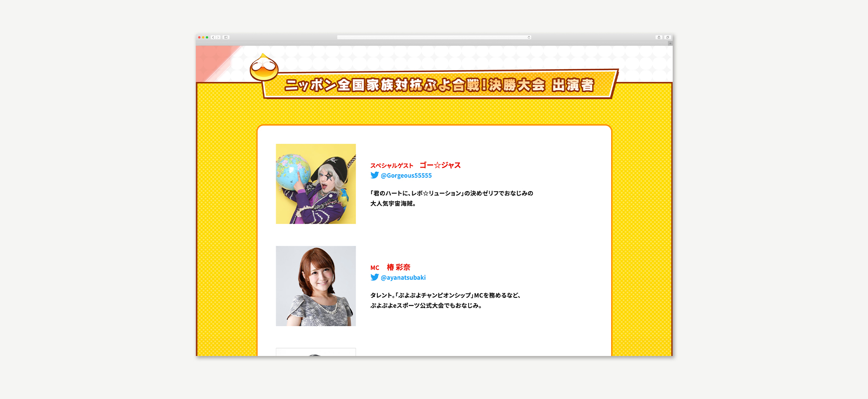Open the @Gorgeous55555 Twitter link

point(406,176)
